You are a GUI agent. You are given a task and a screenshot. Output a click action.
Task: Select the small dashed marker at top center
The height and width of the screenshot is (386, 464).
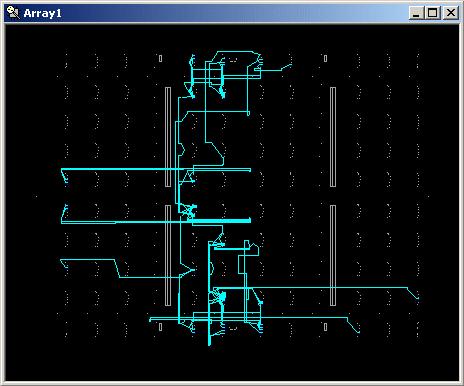233,60
